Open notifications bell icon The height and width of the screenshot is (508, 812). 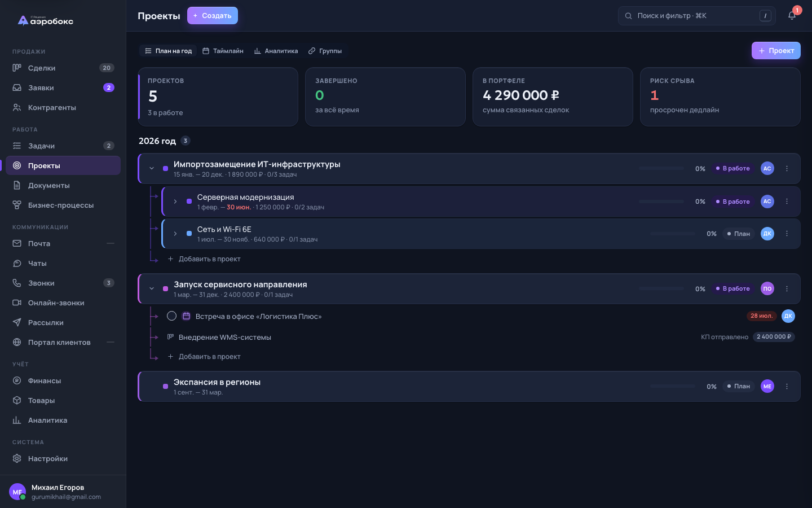792,16
